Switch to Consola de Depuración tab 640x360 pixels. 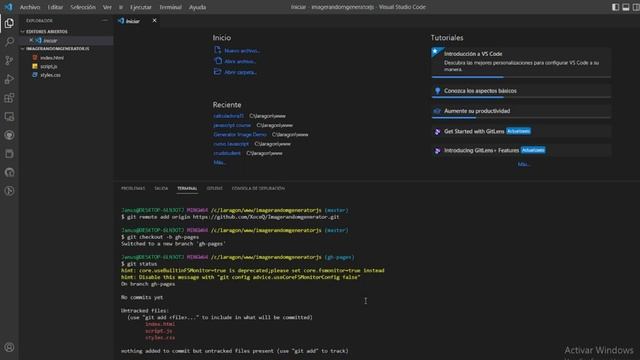258,188
